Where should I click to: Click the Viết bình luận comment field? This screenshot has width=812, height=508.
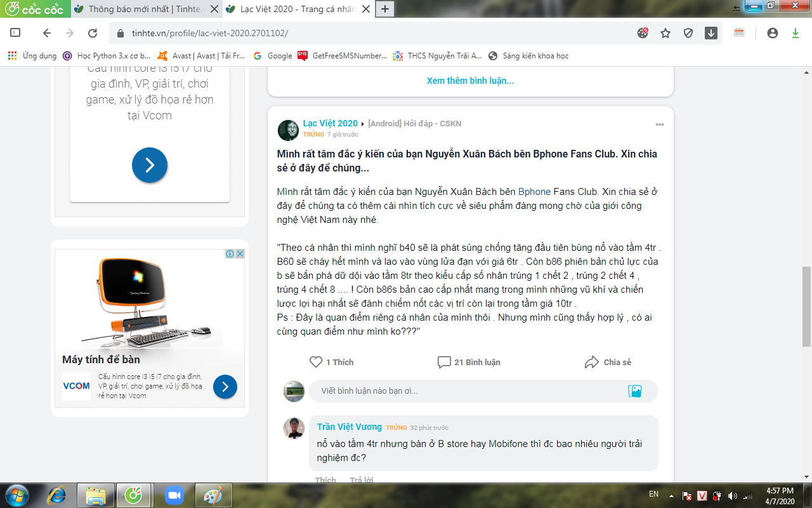483,391
